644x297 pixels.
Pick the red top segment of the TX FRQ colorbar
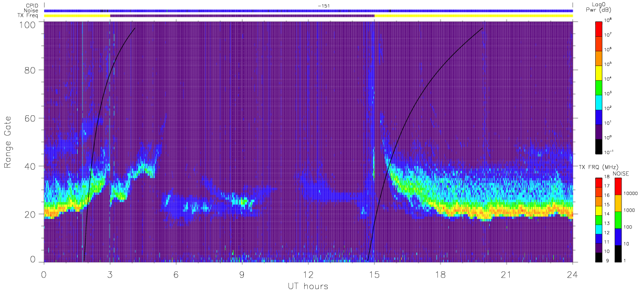click(599, 182)
